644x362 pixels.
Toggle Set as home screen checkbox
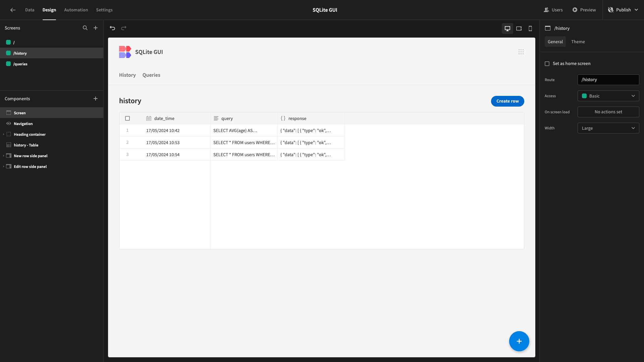547,64
